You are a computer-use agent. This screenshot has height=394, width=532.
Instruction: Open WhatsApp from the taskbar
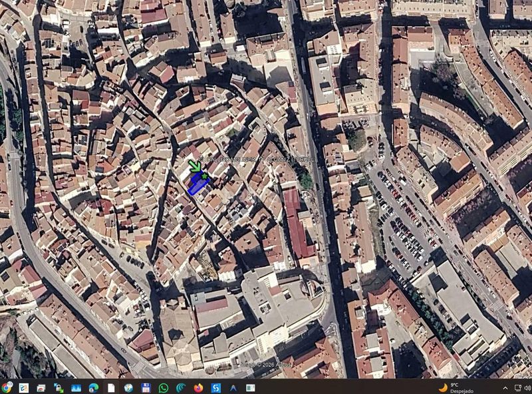click(x=164, y=388)
